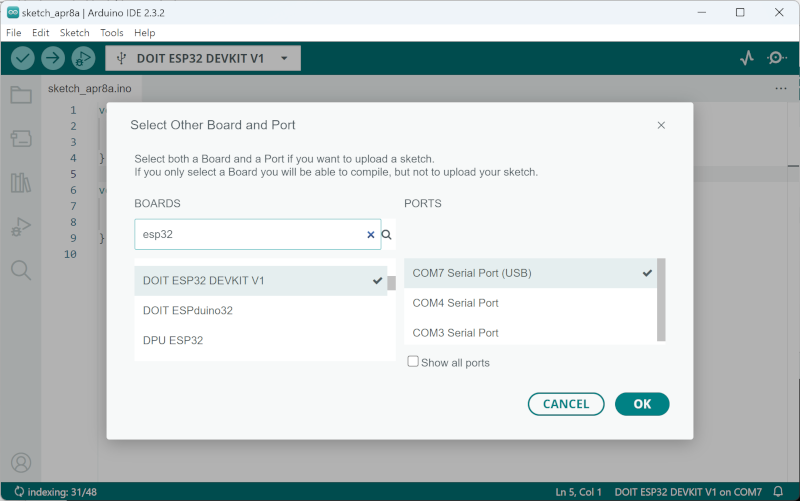This screenshot has height=501, width=800.
Task: Start Debugging with the toolbar play-bug icon
Action: coord(83,58)
